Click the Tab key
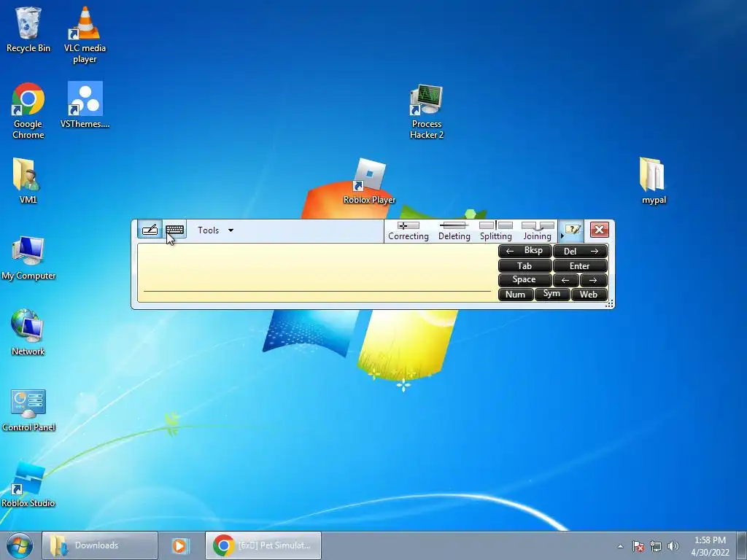Screen dimensions: 747x560 pos(525,265)
